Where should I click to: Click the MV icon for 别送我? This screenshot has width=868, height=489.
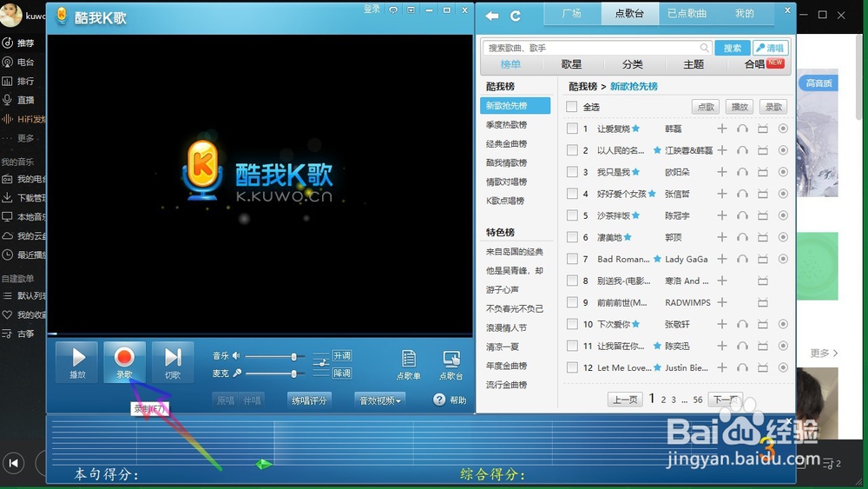pyautogui.click(x=763, y=281)
